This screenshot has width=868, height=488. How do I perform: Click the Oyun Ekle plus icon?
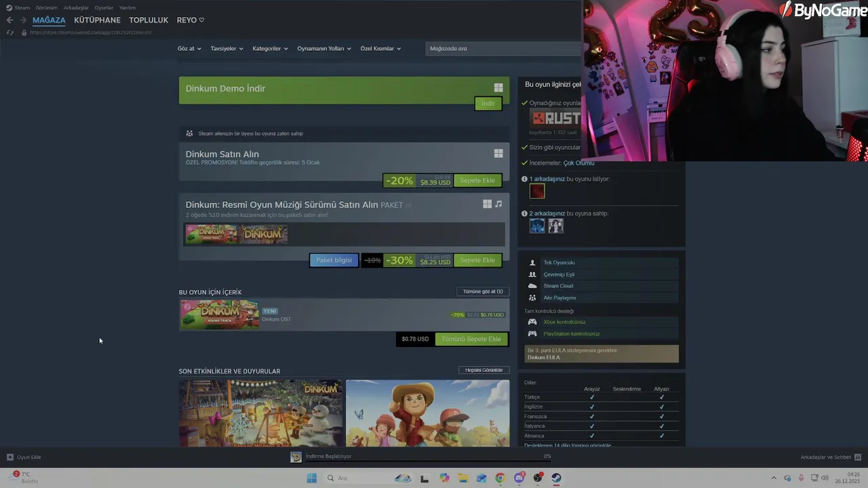coord(9,457)
